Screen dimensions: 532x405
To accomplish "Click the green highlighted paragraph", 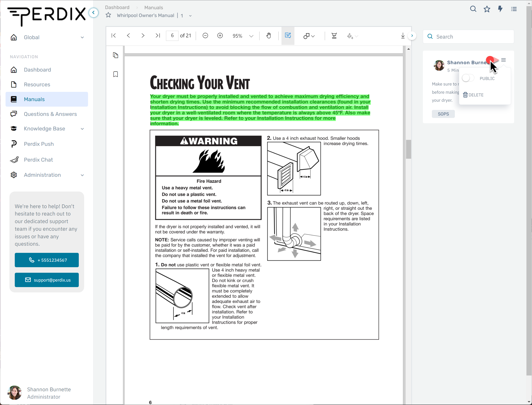I will click(260, 110).
